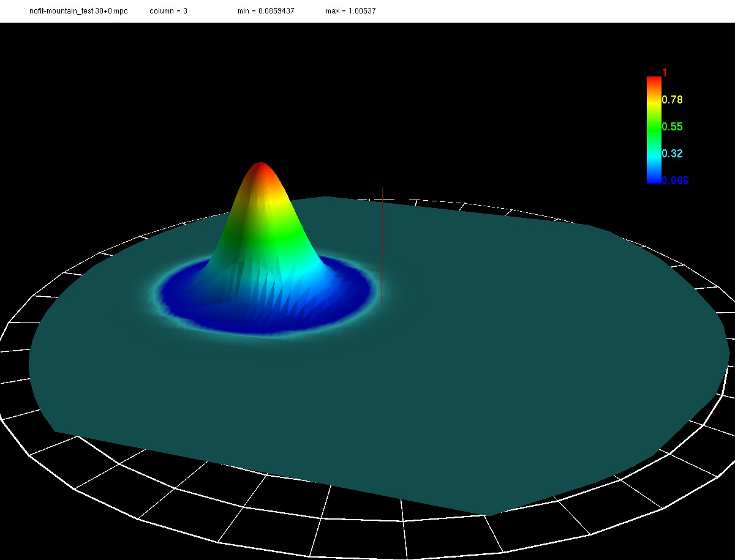Select the "column = 3" header label

168,12
